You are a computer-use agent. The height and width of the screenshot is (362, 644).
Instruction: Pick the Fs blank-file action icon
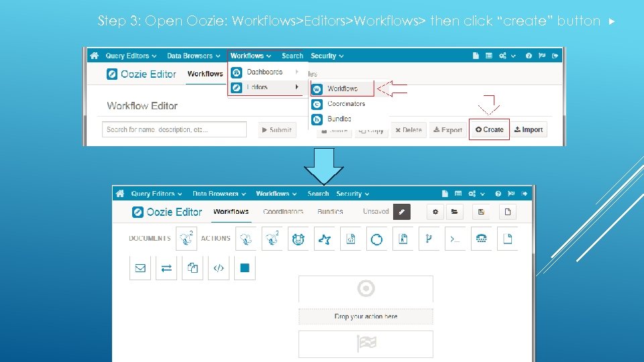click(508, 239)
